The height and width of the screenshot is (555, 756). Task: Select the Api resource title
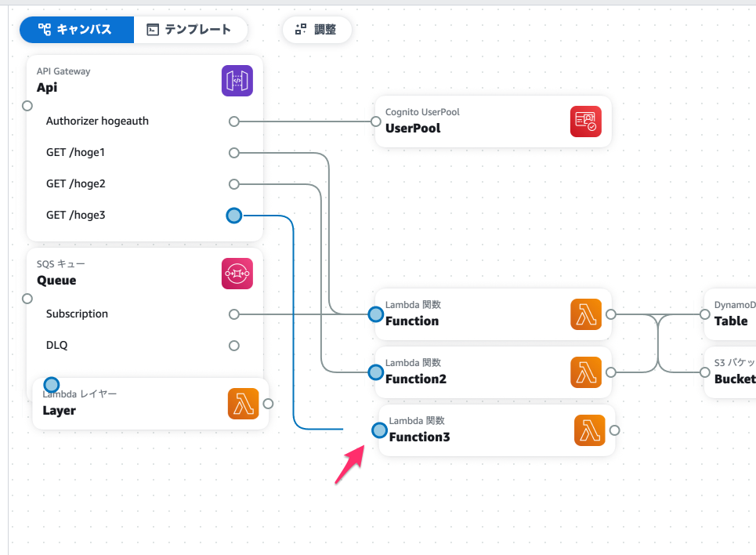(47, 87)
